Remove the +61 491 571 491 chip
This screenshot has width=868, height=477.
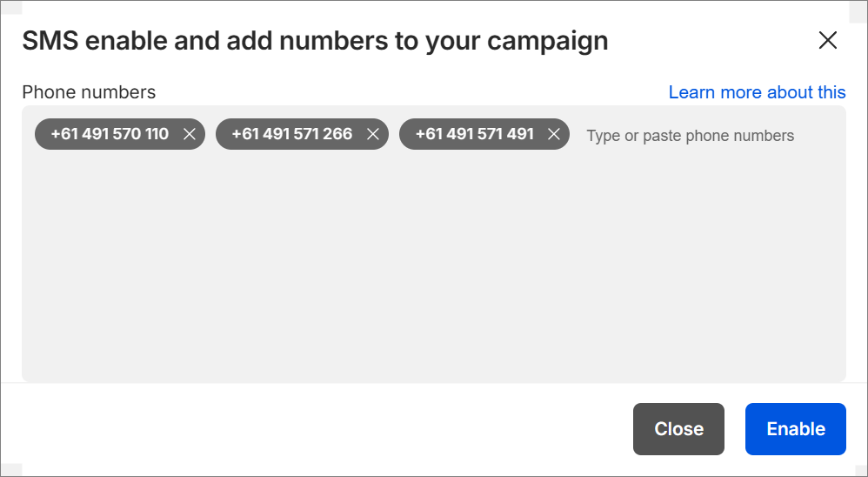click(x=553, y=134)
